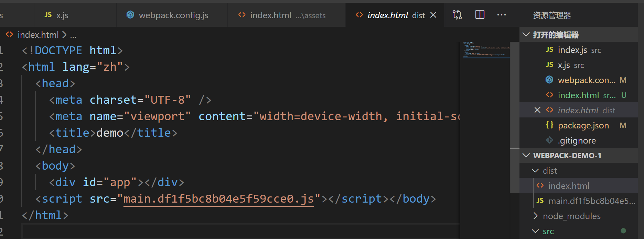644x239 pixels.
Task: Follow the main.df1f5bc8b04e5f59cce0.js script link
Action: coord(218,199)
